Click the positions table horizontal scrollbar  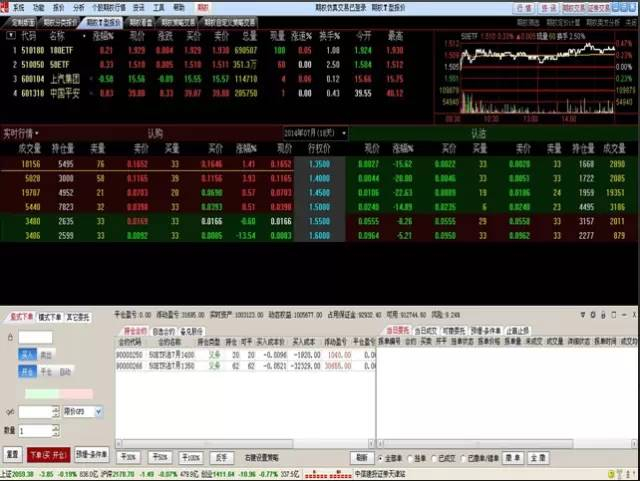click(245, 443)
